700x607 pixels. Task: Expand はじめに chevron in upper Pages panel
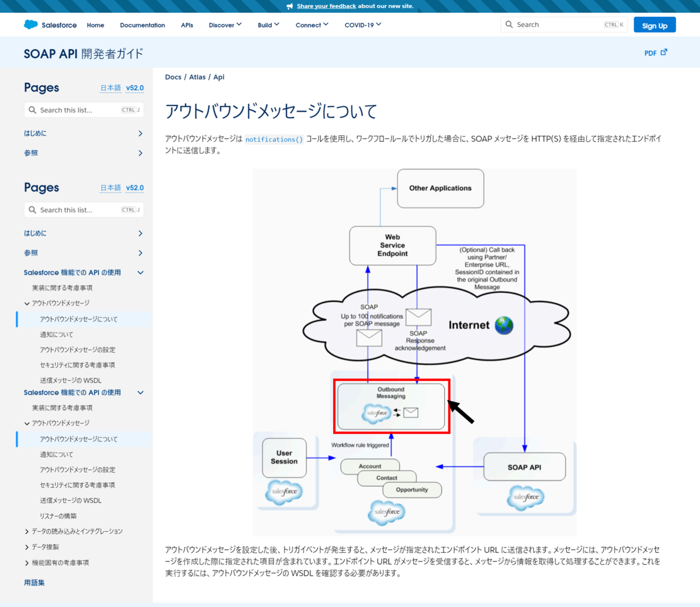tap(141, 134)
